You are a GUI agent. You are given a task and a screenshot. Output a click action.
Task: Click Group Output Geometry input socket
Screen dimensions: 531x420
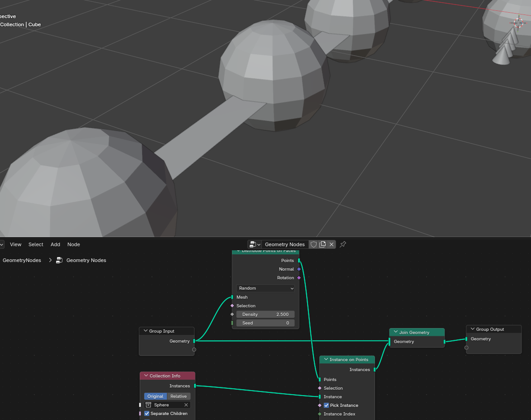point(466,339)
